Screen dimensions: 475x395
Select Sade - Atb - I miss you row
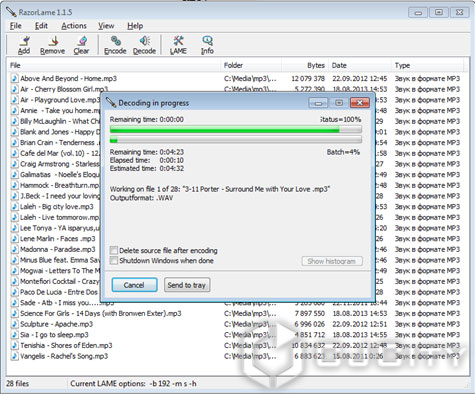[235, 303]
